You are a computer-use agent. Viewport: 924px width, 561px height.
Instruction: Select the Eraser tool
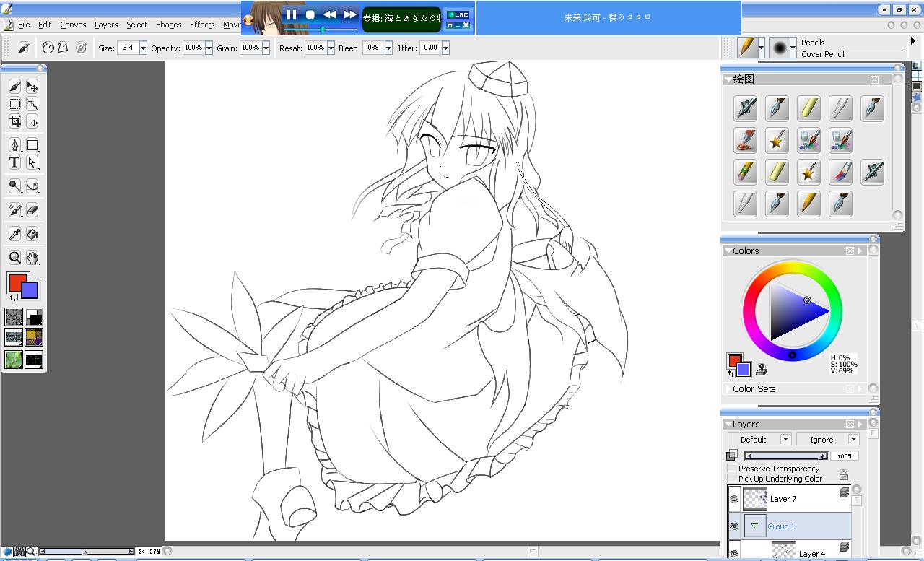pos(32,210)
